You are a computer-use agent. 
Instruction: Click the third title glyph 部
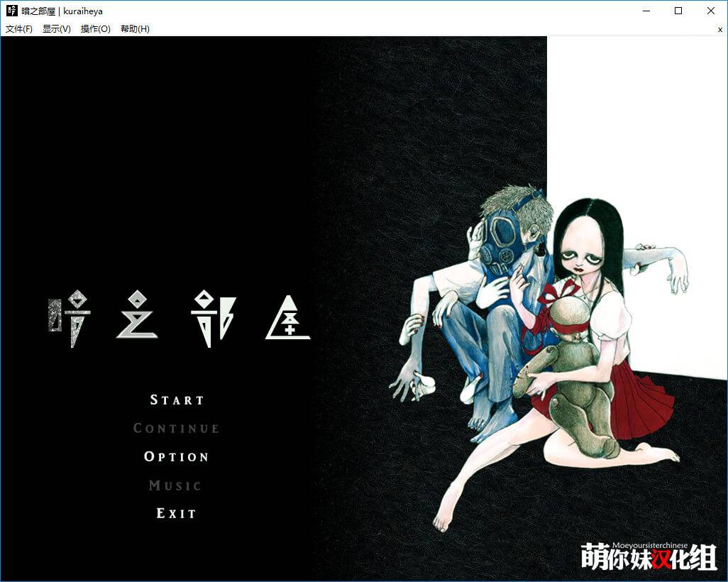tap(212, 317)
